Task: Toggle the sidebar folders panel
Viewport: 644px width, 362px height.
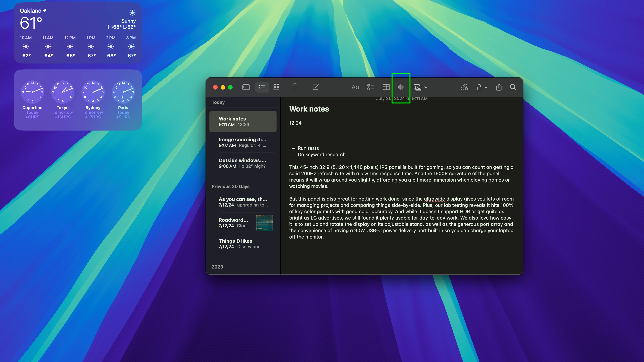Action: (246, 87)
